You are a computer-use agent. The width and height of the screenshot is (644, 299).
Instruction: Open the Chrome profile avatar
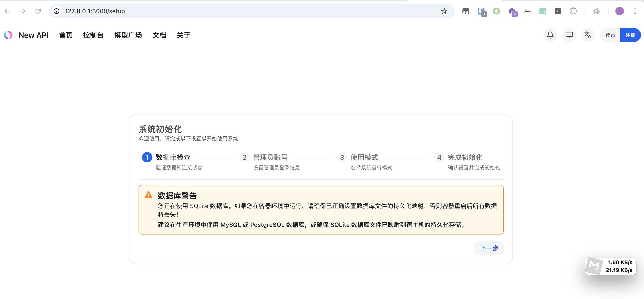[619, 11]
